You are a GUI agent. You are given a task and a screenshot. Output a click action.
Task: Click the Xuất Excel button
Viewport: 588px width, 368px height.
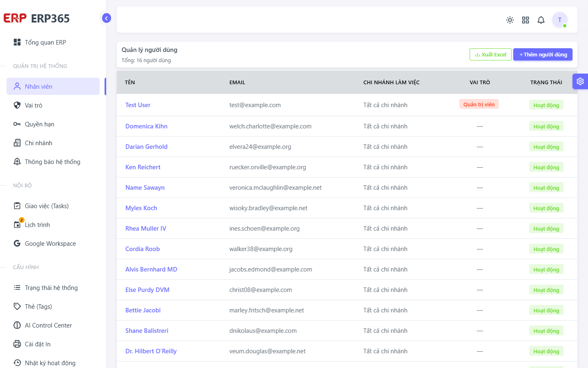[x=490, y=54]
